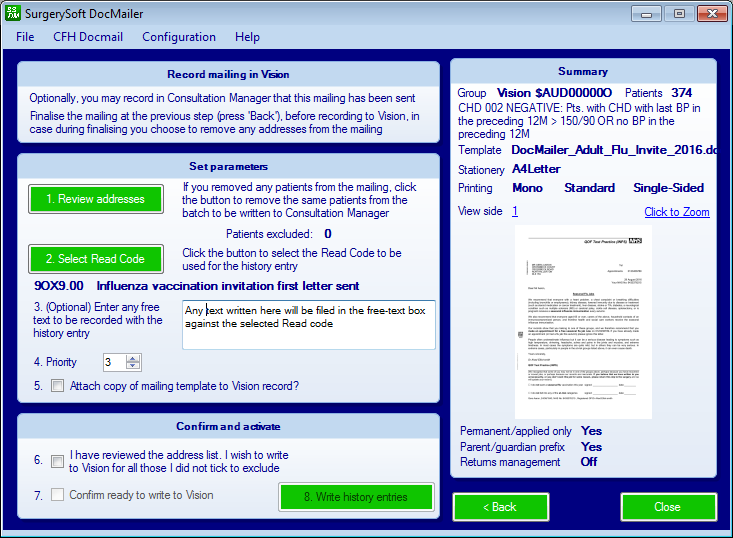
Task: Minimize the DocMailer window
Action: 646,14
